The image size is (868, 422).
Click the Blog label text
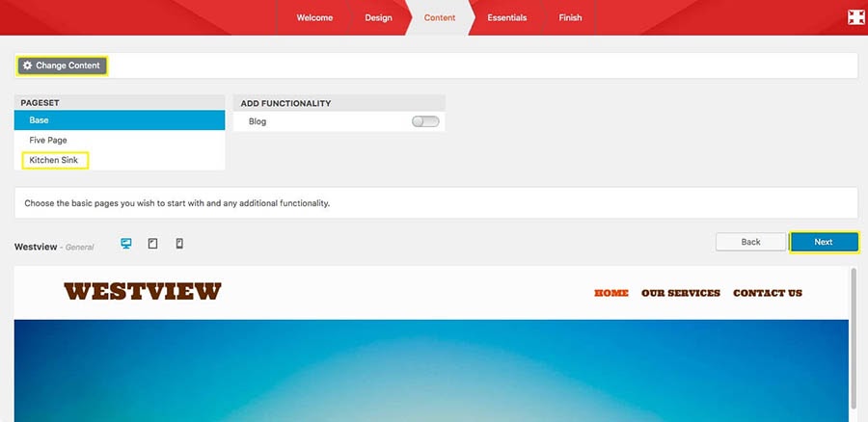click(x=258, y=121)
